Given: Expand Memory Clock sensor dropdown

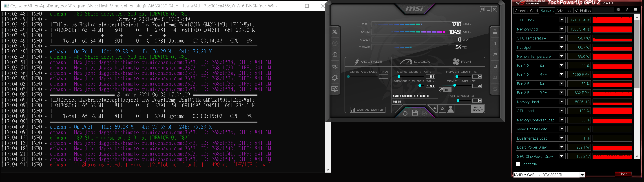Looking at the screenshot, I should (x=562, y=29).
